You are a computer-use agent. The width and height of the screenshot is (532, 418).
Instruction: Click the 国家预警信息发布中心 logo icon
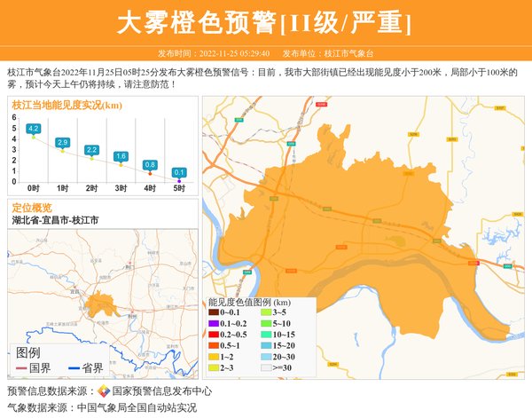pyautogui.click(x=104, y=391)
